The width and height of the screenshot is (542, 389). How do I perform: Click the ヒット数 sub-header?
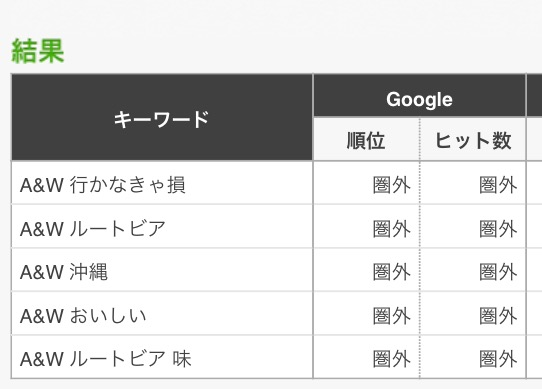473,140
